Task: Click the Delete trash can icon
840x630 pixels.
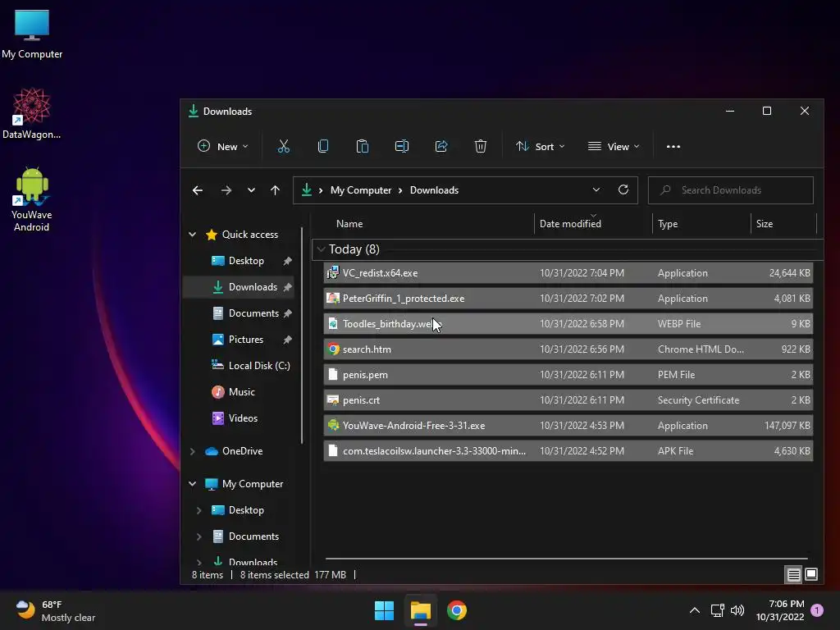Action: [481, 146]
